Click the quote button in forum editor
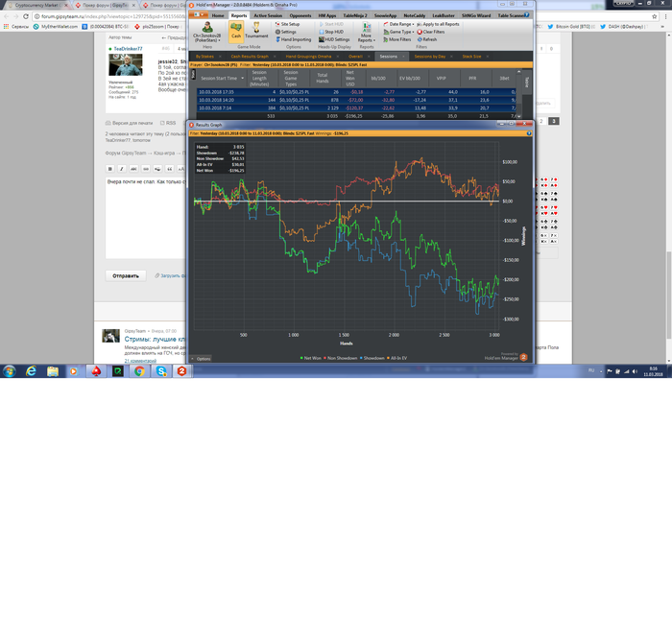The width and height of the screenshot is (672, 640). [170, 169]
